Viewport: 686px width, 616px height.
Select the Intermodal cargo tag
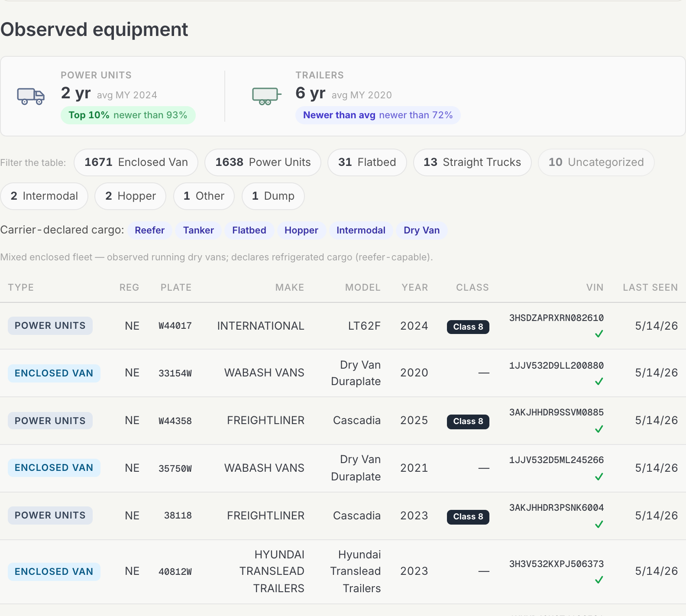(x=361, y=230)
